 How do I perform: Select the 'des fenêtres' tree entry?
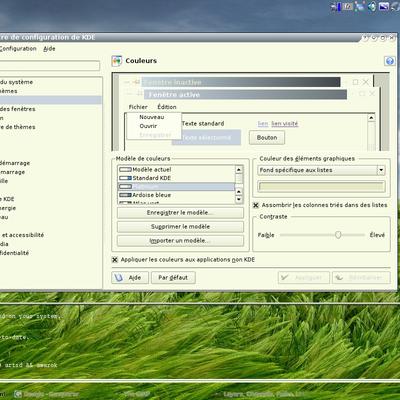pos(18,109)
